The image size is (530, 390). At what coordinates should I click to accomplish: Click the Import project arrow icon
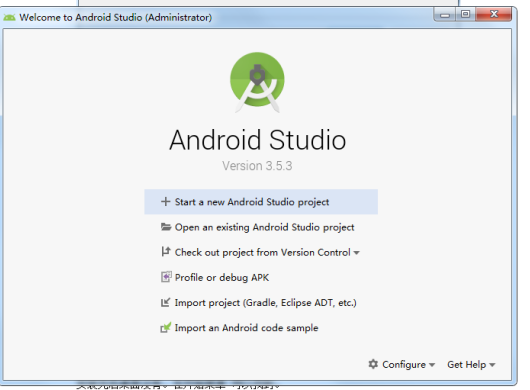coord(165,302)
